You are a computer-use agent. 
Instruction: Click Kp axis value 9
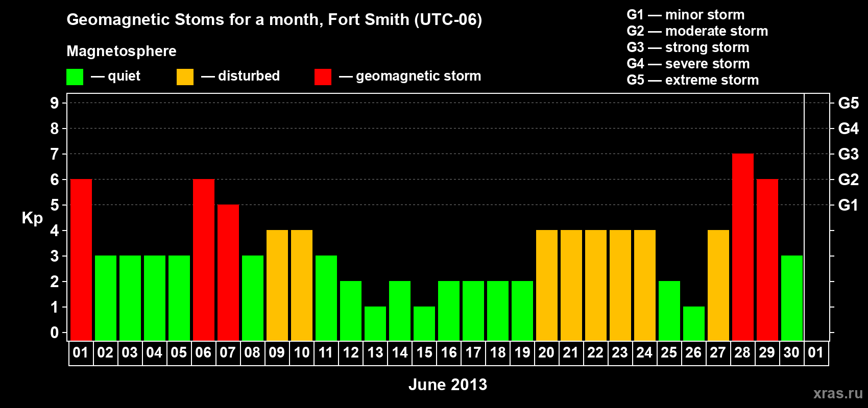coord(55,103)
